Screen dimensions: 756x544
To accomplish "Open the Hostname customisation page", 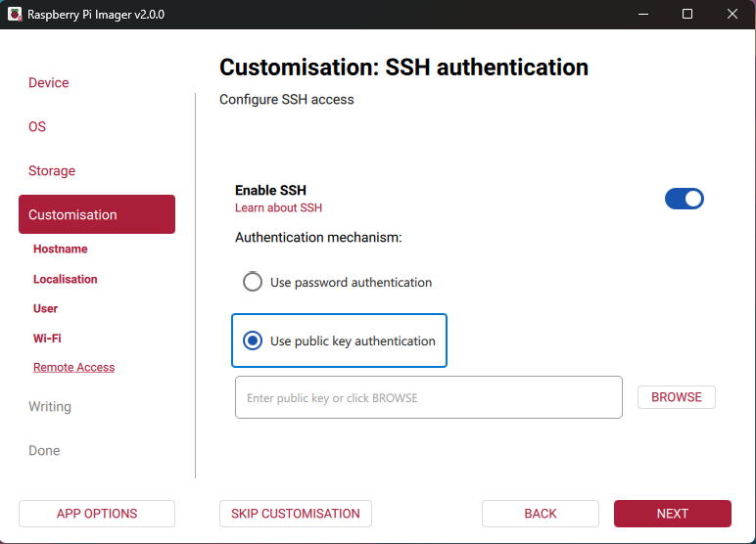I will click(x=61, y=249).
